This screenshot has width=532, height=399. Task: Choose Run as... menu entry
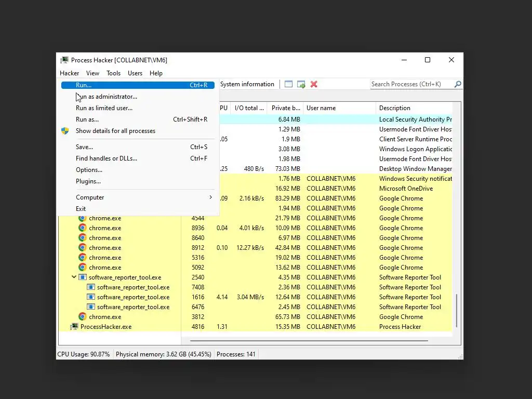(x=138, y=119)
